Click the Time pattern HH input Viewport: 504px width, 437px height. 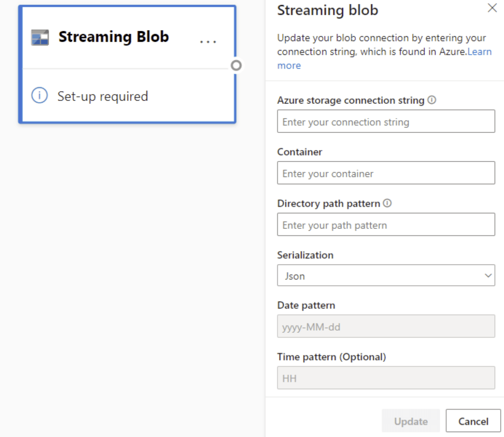(386, 378)
